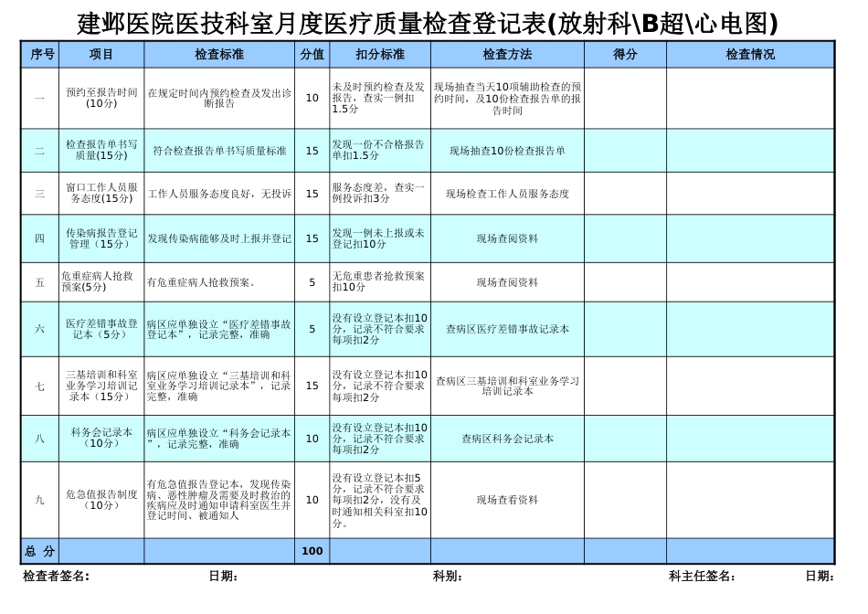
Task: Click the cell 现场检查工作人员服务态度
Action: [x=508, y=193]
